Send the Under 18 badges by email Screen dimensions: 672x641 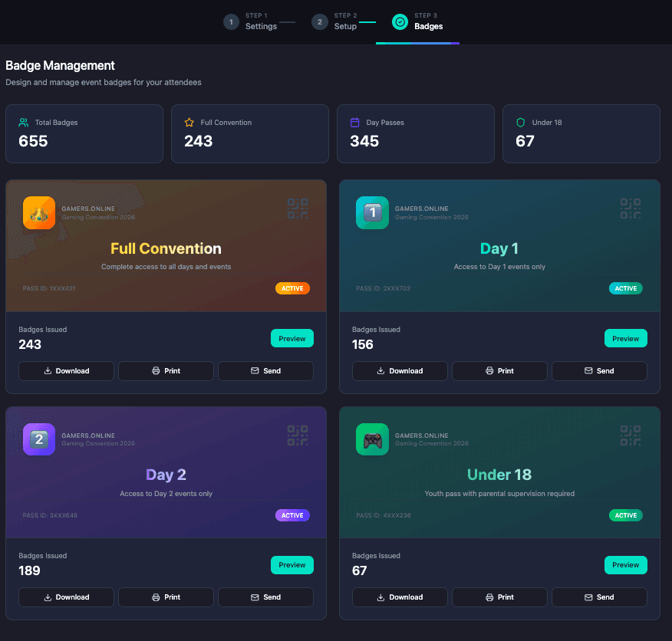[600, 597]
